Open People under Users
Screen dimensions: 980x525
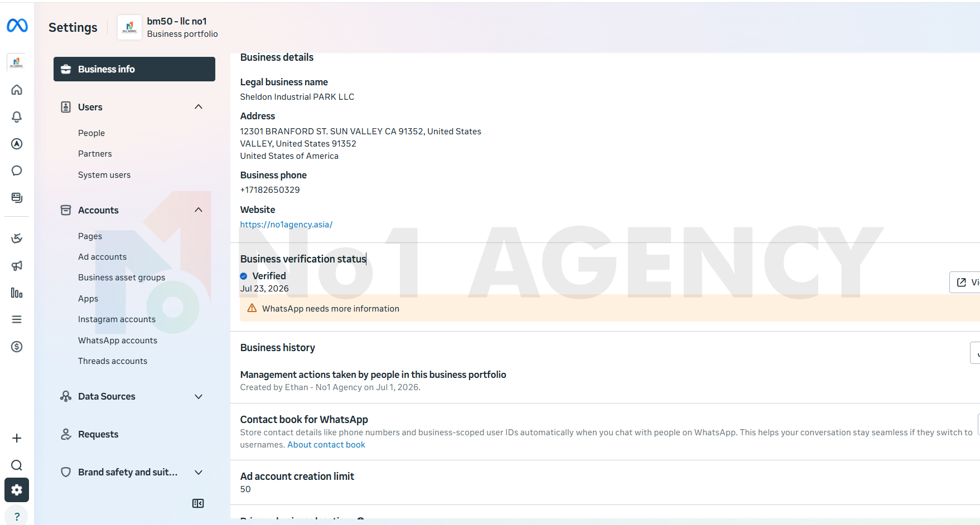click(x=91, y=133)
